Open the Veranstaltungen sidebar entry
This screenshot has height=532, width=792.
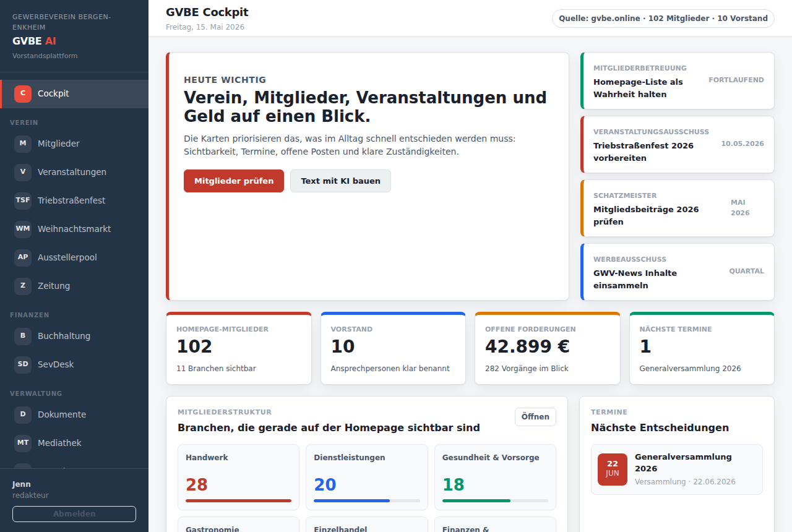(74, 172)
